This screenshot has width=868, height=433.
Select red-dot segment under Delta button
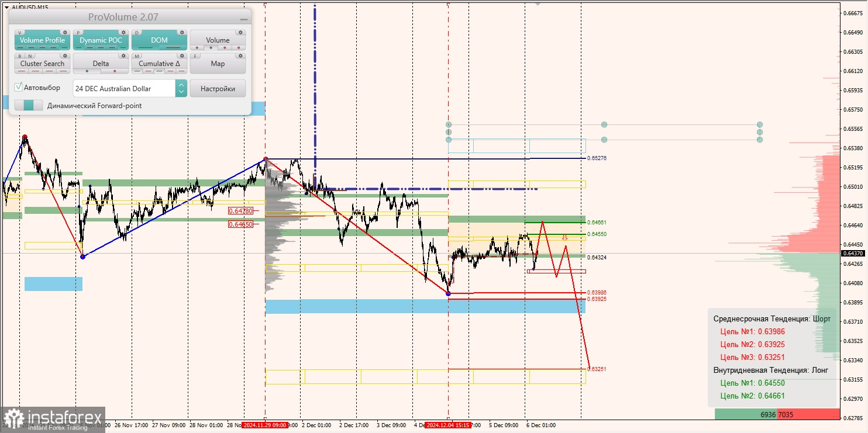115,71
